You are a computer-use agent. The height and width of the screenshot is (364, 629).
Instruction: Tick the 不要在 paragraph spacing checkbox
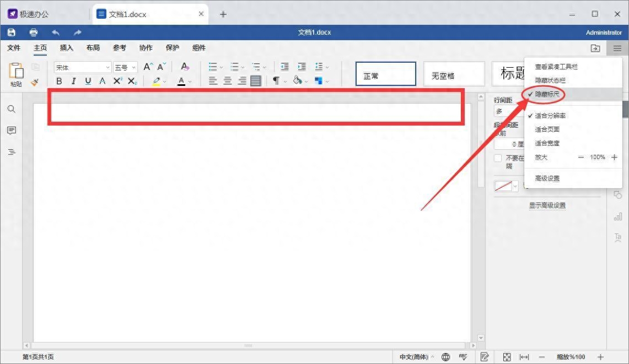[x=498, y=158]
